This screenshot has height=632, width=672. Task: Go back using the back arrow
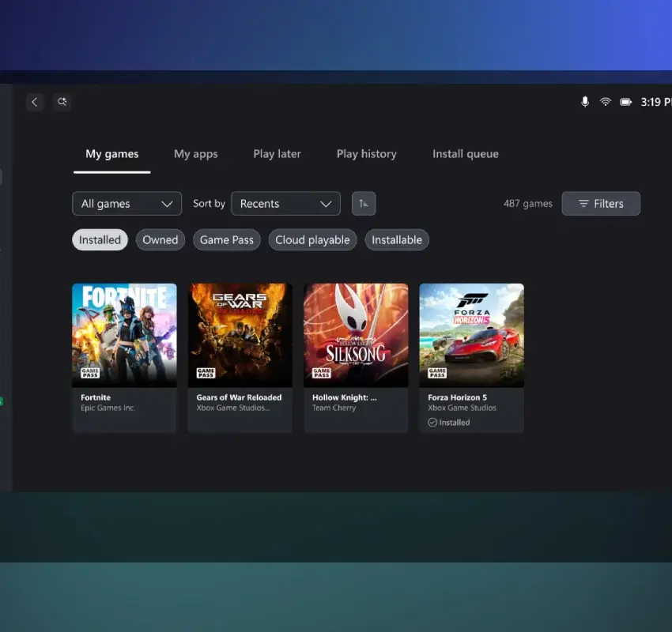click(x=35, y=102)
